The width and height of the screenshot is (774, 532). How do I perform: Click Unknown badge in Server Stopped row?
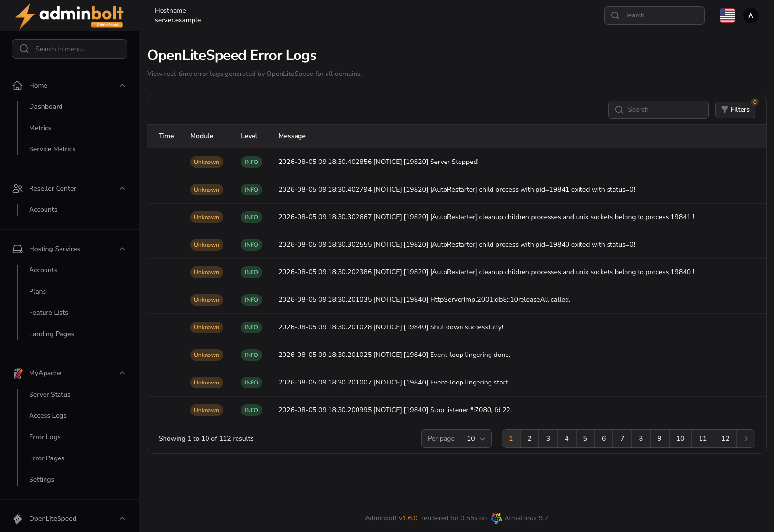(x=207, y=162)
